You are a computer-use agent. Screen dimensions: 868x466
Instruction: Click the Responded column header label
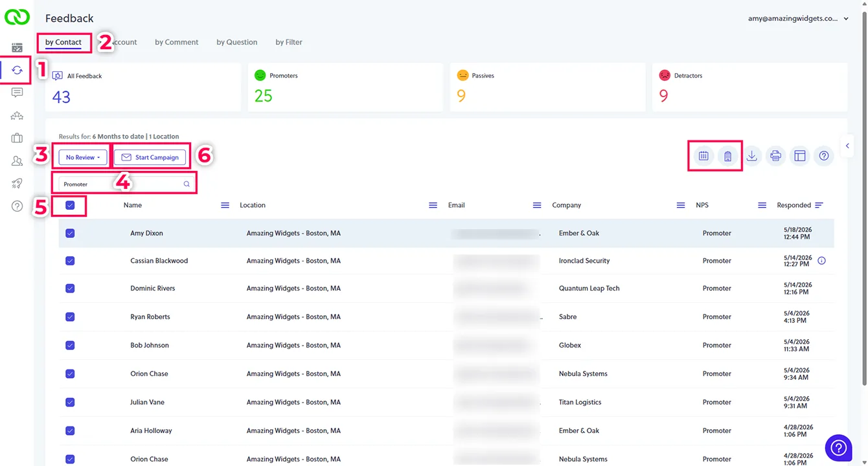click(794, 205)
